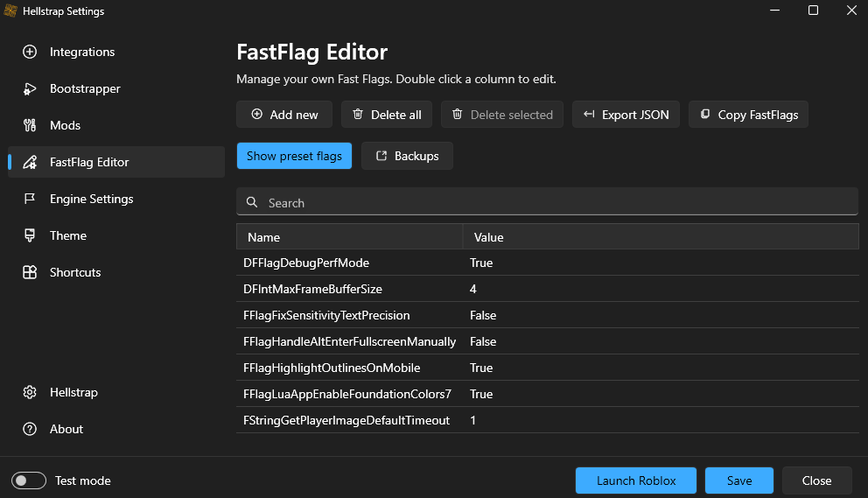868x498 pixels.
Task: Click True value of FFlagLuaAppEnableFoundationColors7
Action: click(x=481, y=394)
